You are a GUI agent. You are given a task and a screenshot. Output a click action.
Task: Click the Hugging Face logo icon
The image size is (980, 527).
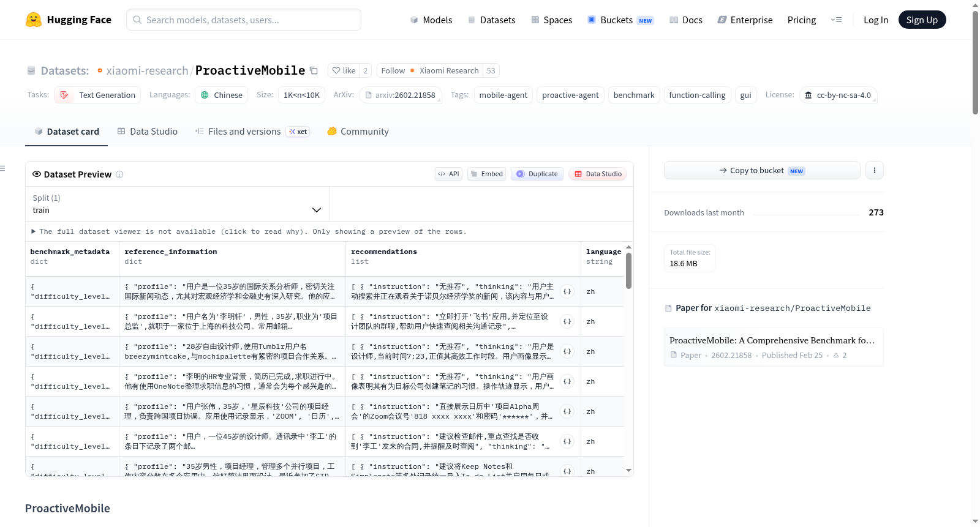tap(34, 20)
